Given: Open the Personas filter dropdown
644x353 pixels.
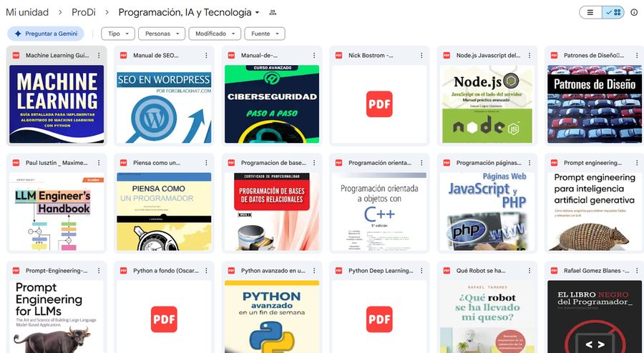Looking at the screenshot, I should [162, 34].
